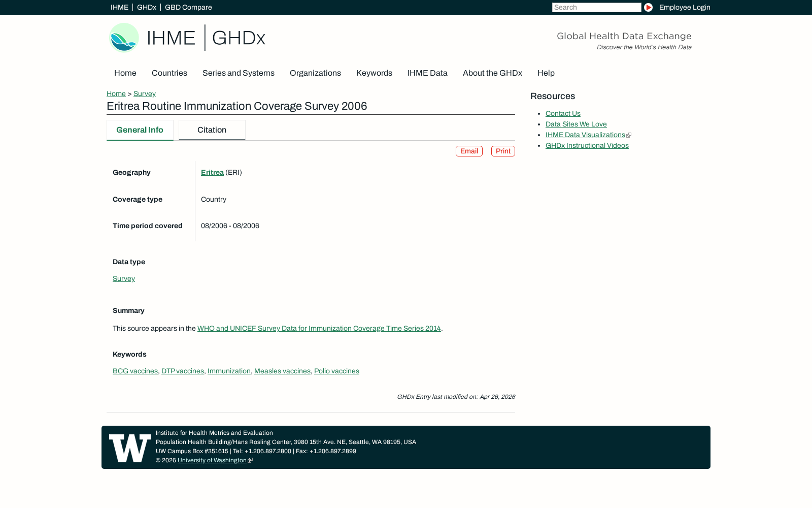
Task: Open the Immunization keyword
Action: coord(229,371)
